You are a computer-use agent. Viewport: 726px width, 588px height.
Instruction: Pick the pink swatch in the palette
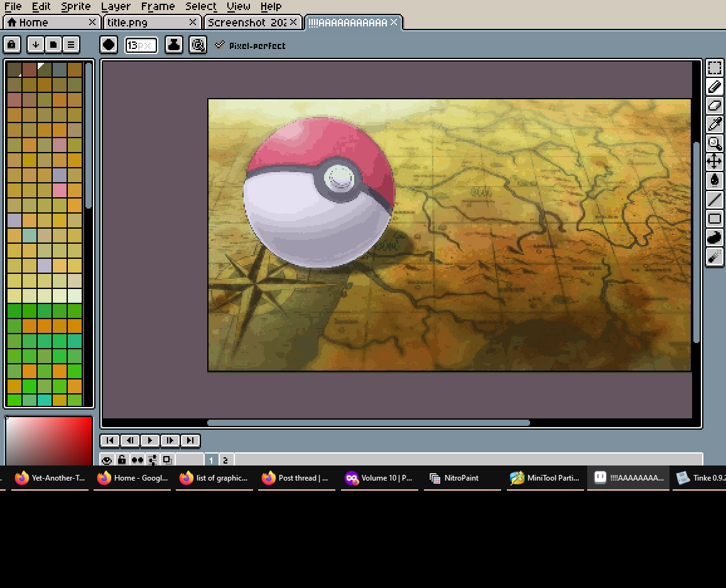pyautogui.click(x=60, y=190)
